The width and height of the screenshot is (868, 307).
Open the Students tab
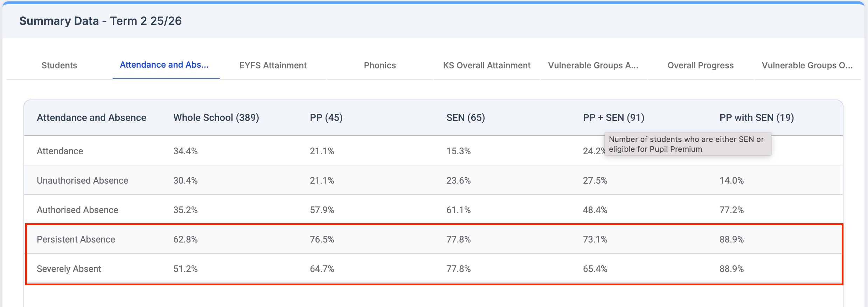click(59, 66)
